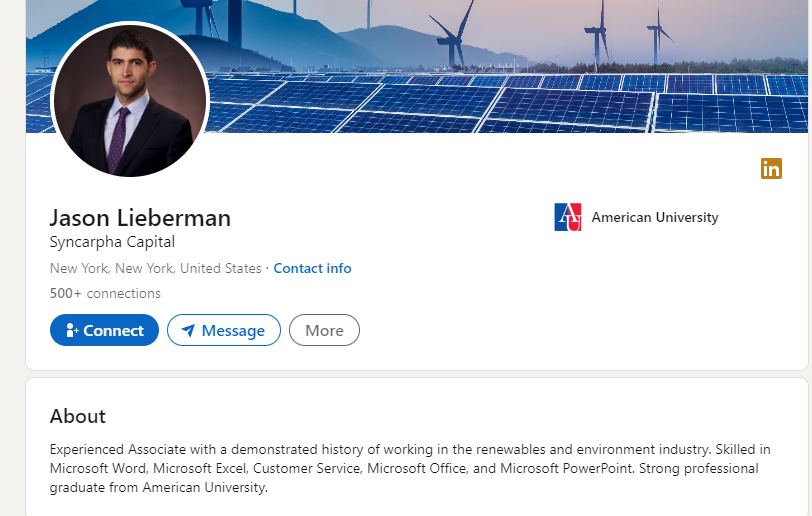Click the person-plus icon on the Connect button
812x516 pixels.
[x=72, y=331]
